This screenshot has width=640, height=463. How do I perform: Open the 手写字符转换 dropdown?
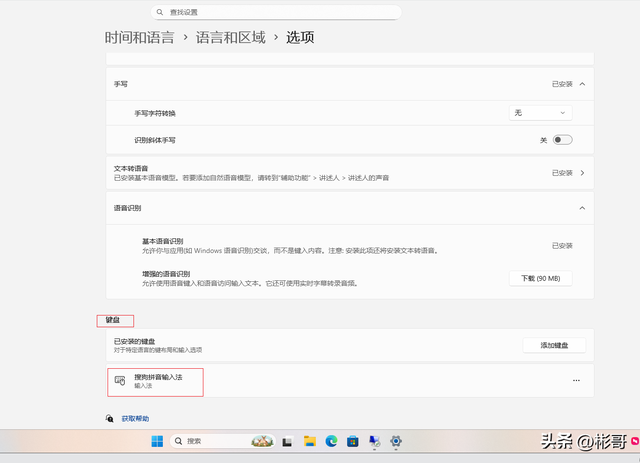click(540, 113)
